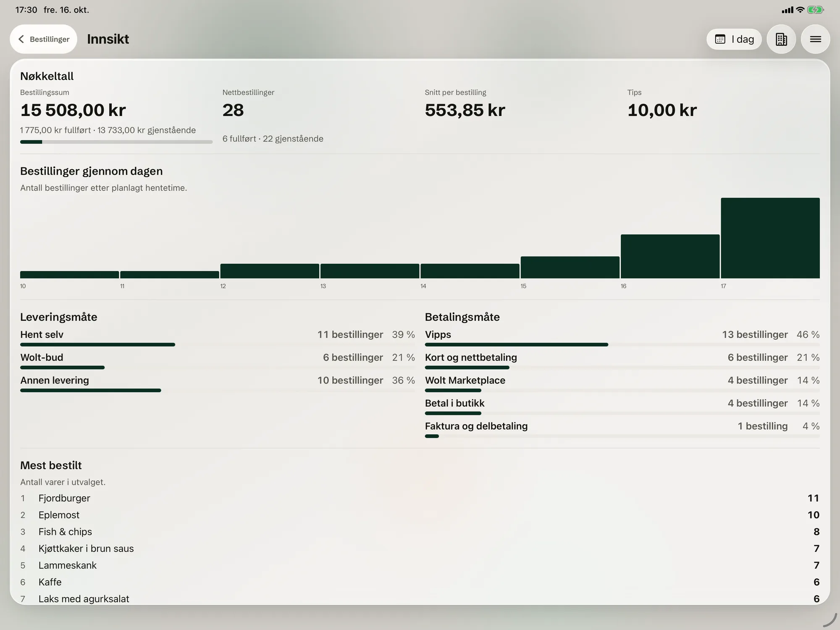Select the hour 10 bar in chart
This screenshot has height=630, width=840.
[69, 275]
